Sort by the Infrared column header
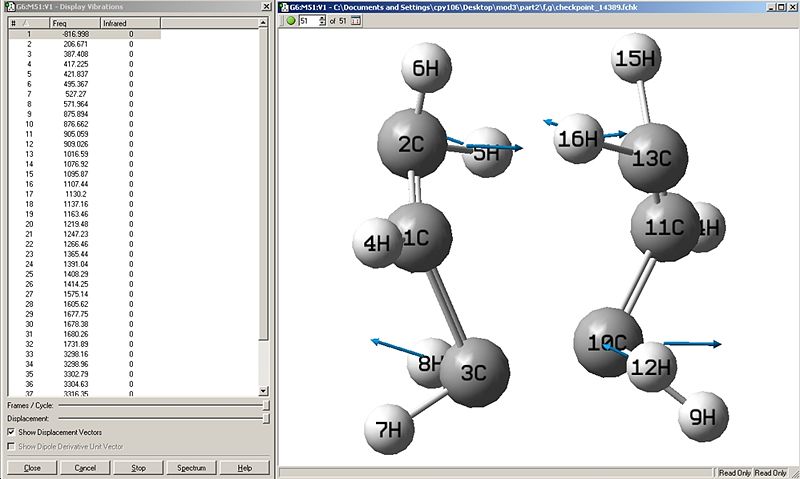Viewport: 800px width, 479px height. [x=131, y=23]
